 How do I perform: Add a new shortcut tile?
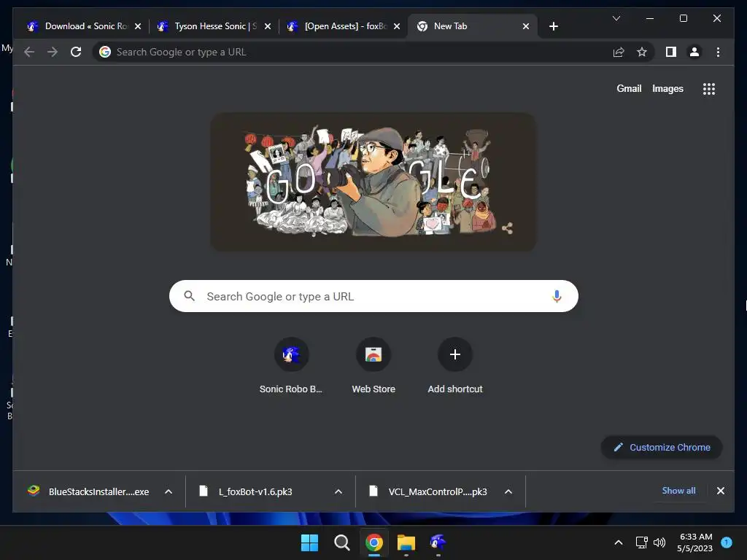click(455, 366)
